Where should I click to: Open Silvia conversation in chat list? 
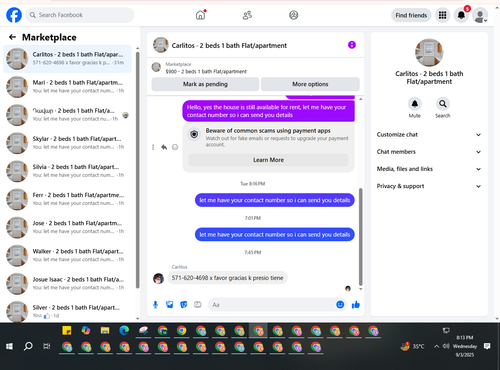click(x=68, y=171)
